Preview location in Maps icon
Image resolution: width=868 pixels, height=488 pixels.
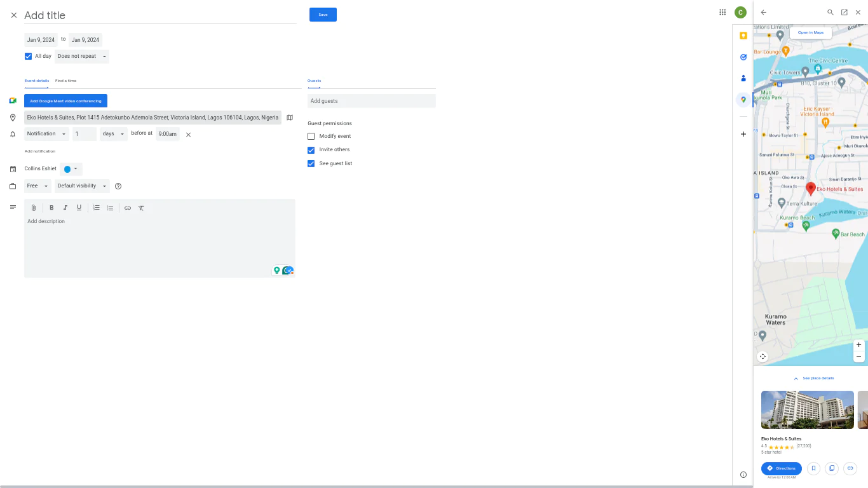click(x=290, y=118)
